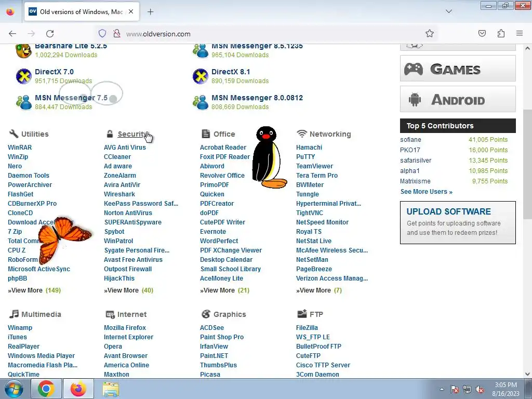The width and height of the screenshot is (532, 399).
Task: Open the Norton AntiVirus link
Action: 128,213
